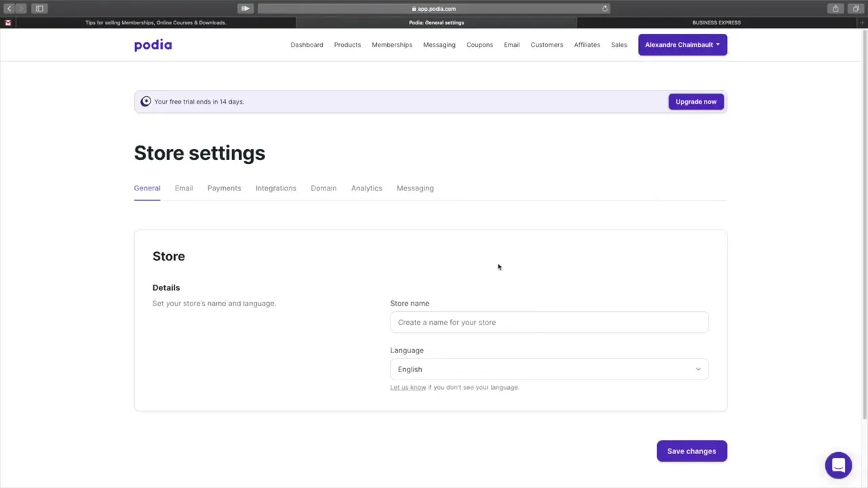This screenshot has width=868, height=488.
Task: Click the share icon in the toolbar
Action: (835, 8)
